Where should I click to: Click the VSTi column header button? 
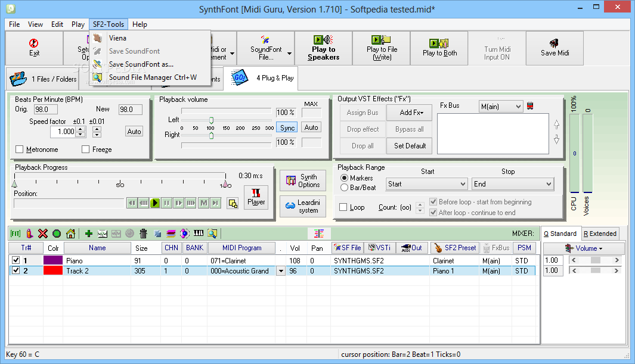pos(379,248)
